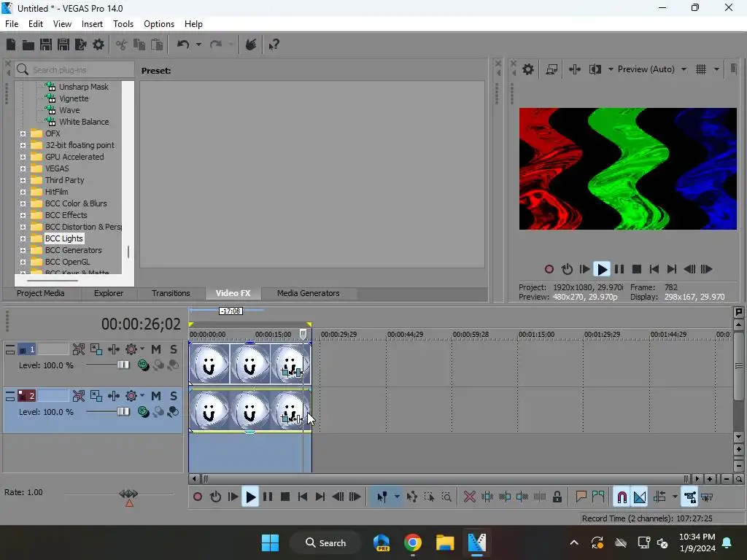
Task: Switch to the Transitions tab
Action: click(171, 293)
